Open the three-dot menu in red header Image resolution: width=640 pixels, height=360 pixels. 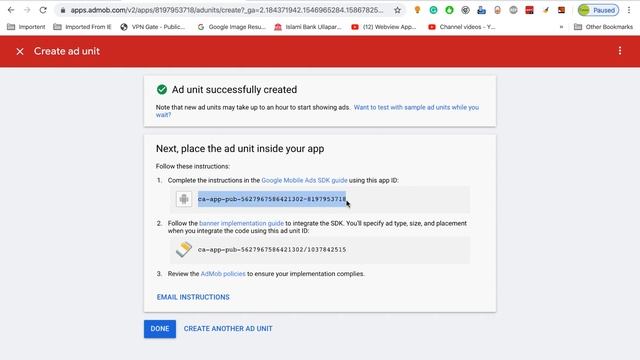[620, 51]
